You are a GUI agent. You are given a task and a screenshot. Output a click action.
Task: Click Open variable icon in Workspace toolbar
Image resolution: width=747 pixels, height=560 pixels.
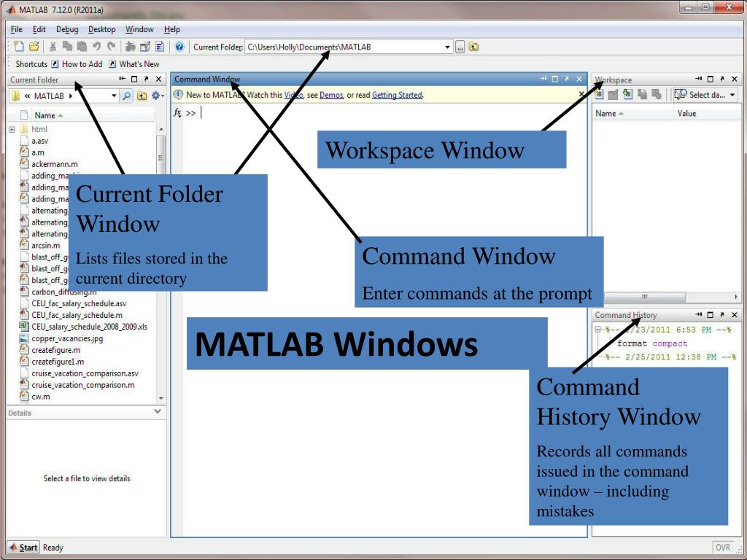[614, 94]
